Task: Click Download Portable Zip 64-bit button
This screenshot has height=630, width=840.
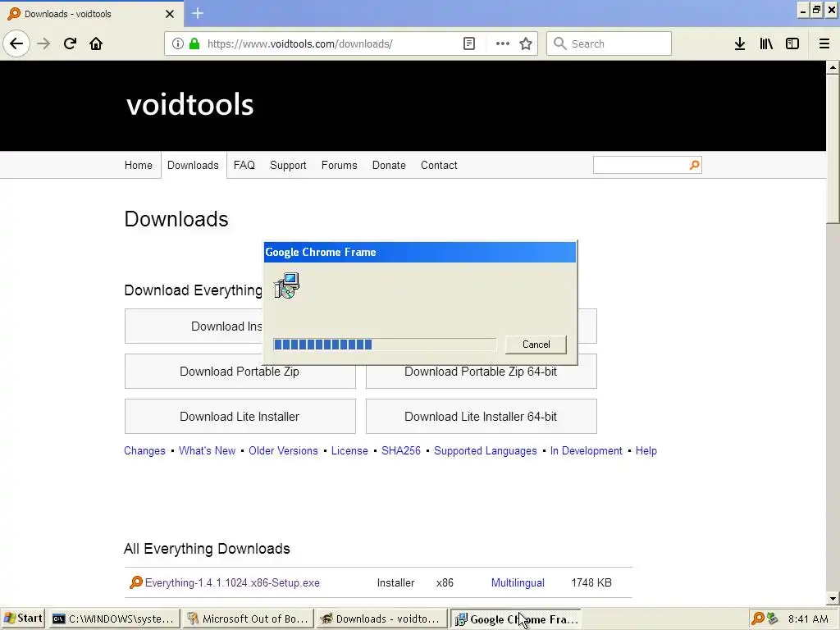Action: click(481, 372)
